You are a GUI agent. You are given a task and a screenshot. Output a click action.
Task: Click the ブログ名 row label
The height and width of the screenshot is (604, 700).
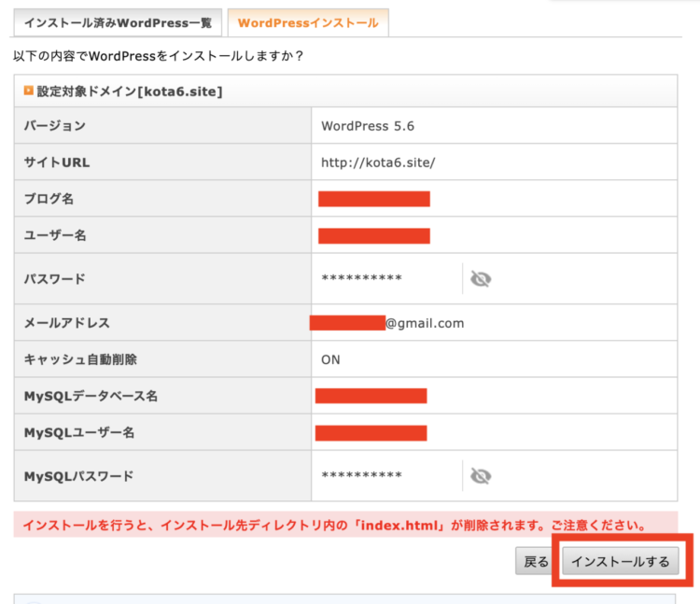(x=49, y=199)
